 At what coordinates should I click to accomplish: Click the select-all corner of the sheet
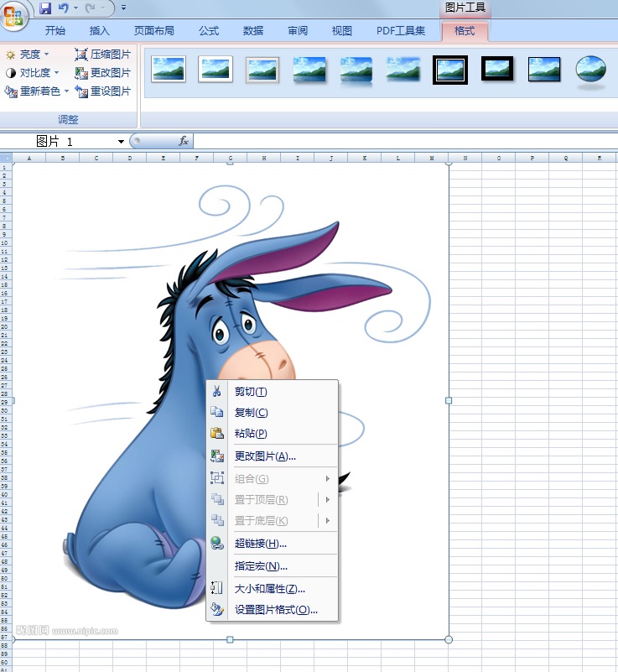[x=6, y=158]
